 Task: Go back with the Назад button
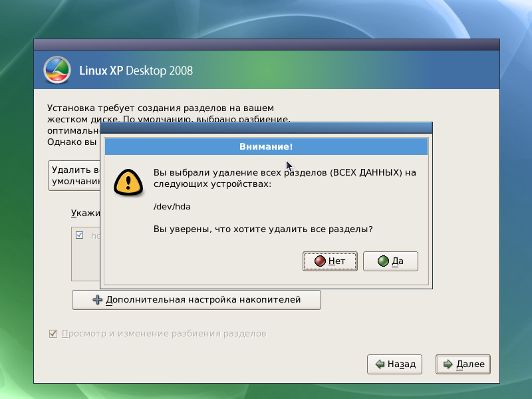click(x=394, y=364)
